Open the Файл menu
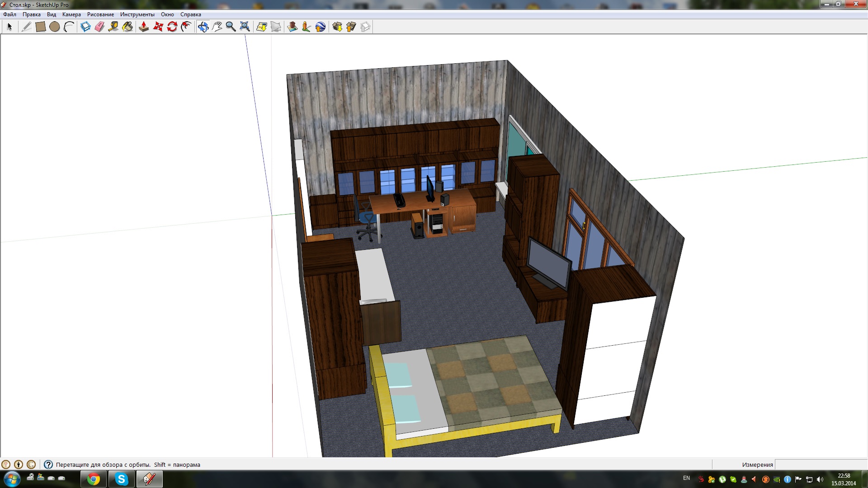Viewport: 868px width, 488px height. [9, 14]
